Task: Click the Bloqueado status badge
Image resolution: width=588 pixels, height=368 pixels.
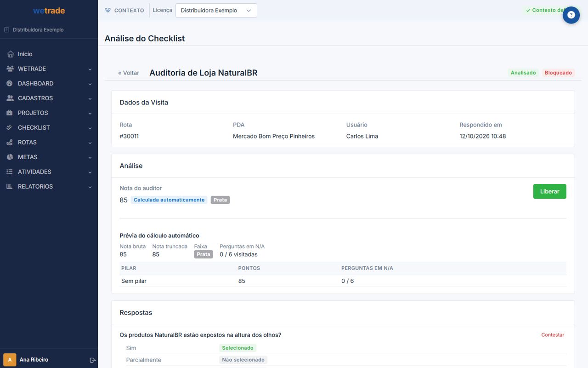Action: (x=558, y=73)
